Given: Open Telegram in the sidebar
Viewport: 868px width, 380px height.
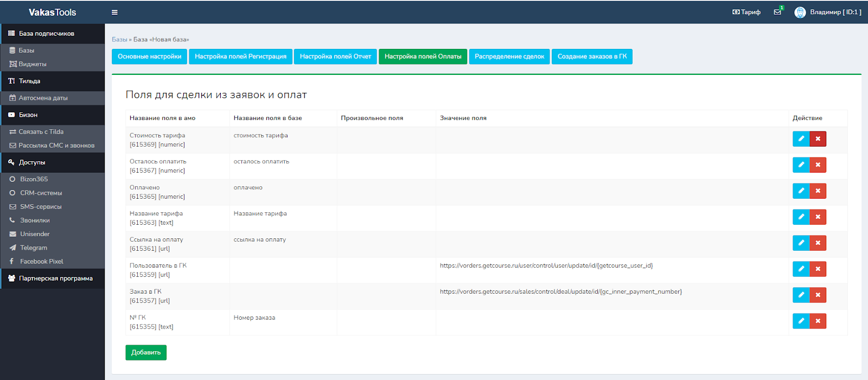Looking at the screenshot, I should click(x=34, y=248).
